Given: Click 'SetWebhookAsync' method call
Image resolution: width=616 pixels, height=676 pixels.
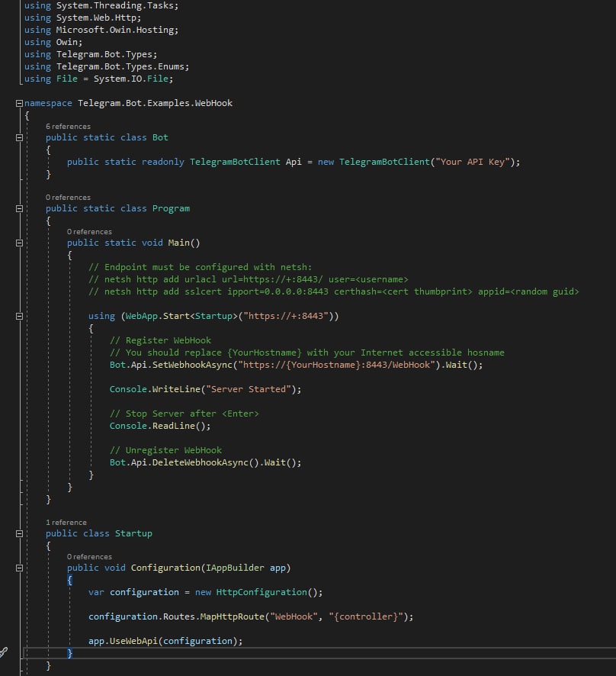Looking at the screenshot, I should point(192,365).
